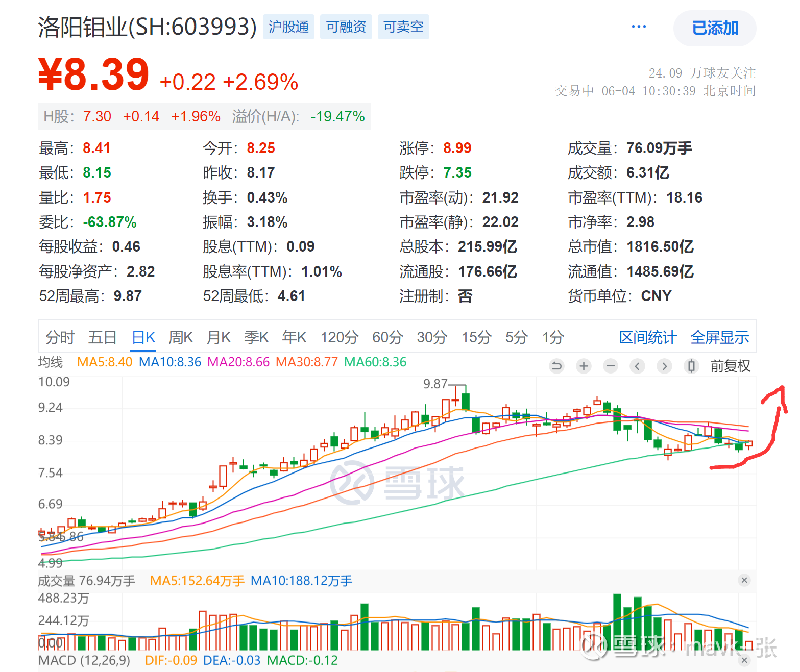Select the 60分 chart period

(x=387, y=337)
